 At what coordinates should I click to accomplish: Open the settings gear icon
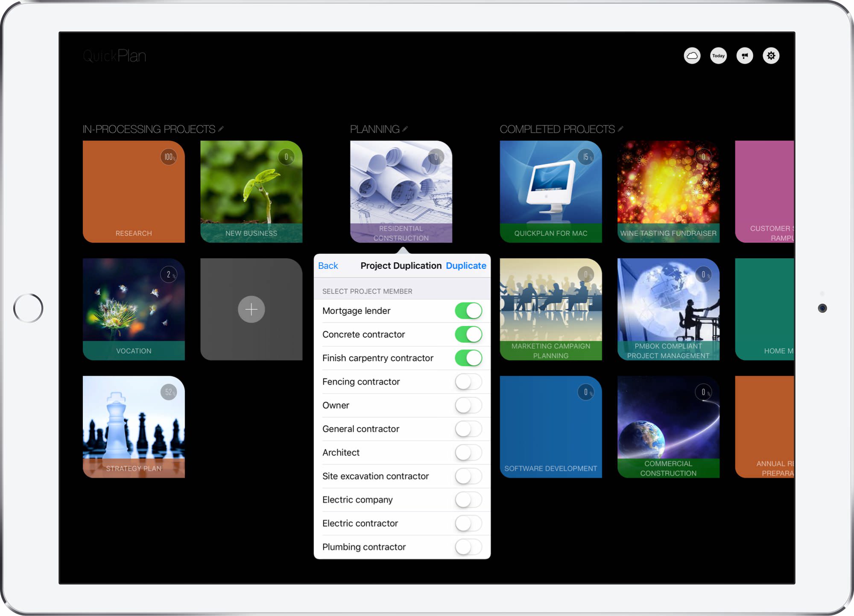[x=771, y=55]
